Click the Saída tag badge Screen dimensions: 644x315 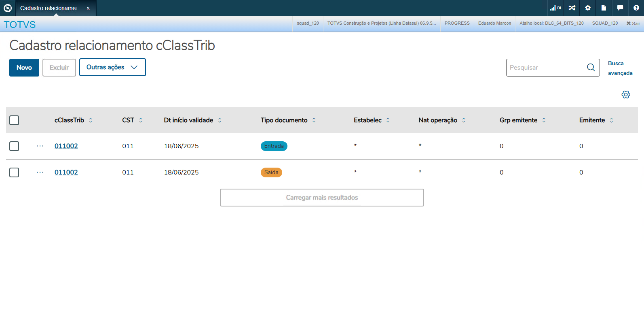click(x=271, y=172)
